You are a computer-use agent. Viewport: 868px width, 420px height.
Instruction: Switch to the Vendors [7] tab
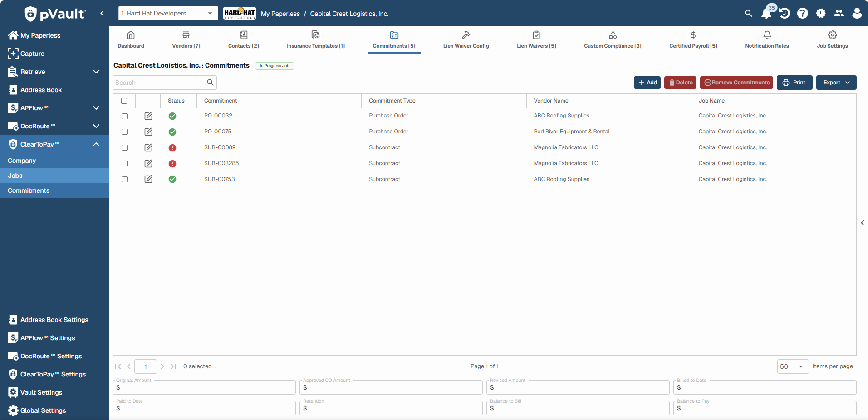pos(186,39)
